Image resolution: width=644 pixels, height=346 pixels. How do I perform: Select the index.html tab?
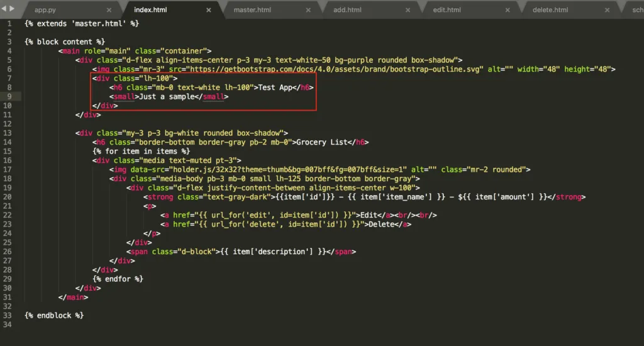point(150,10)
